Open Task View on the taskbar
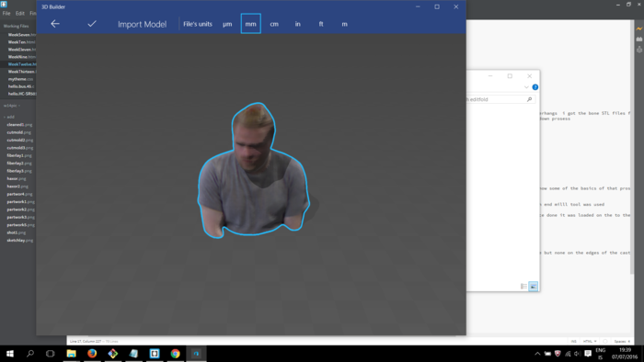The height and width of the screenshot is (362, 644). [50, 354]
